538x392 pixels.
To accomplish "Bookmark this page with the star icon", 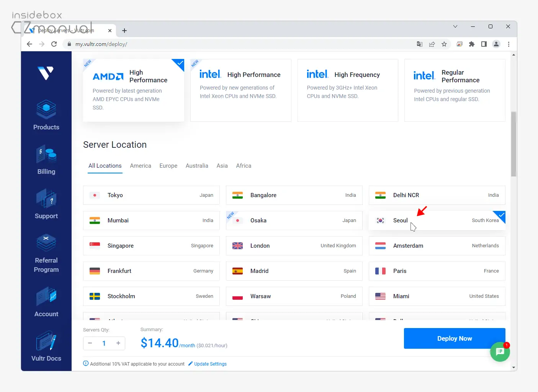I will (x=444, y=44).
